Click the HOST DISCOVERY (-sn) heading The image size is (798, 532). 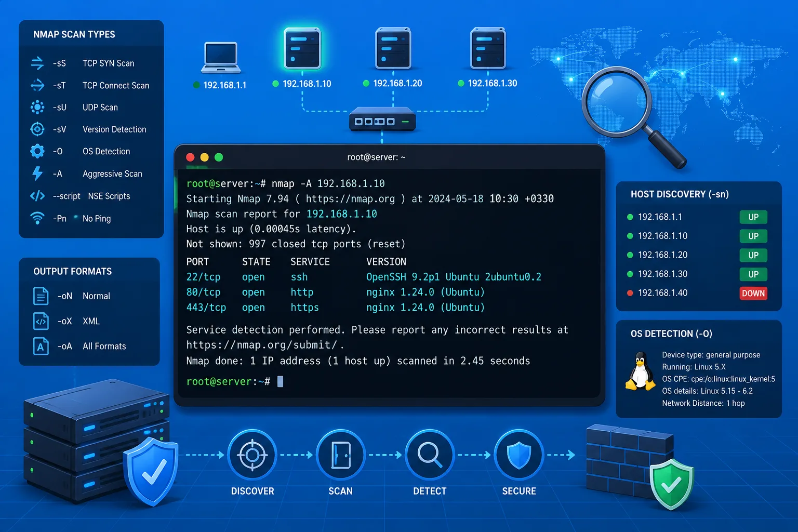[680, 194]
